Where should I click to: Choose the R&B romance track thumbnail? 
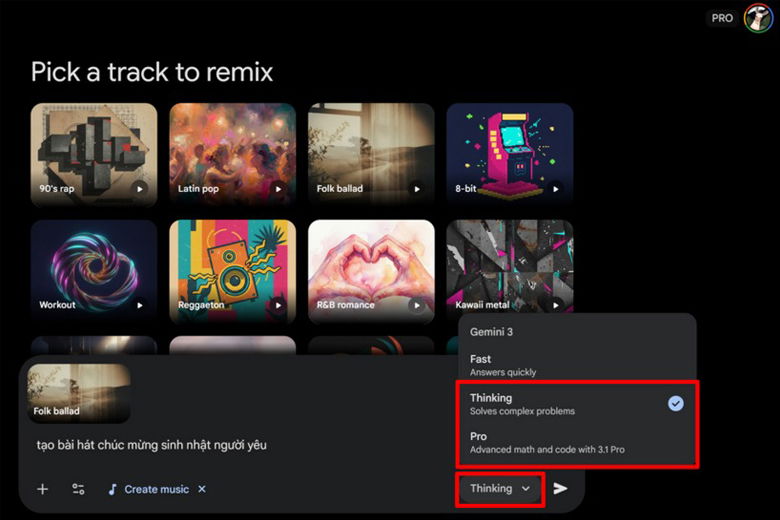pos(371,267)
